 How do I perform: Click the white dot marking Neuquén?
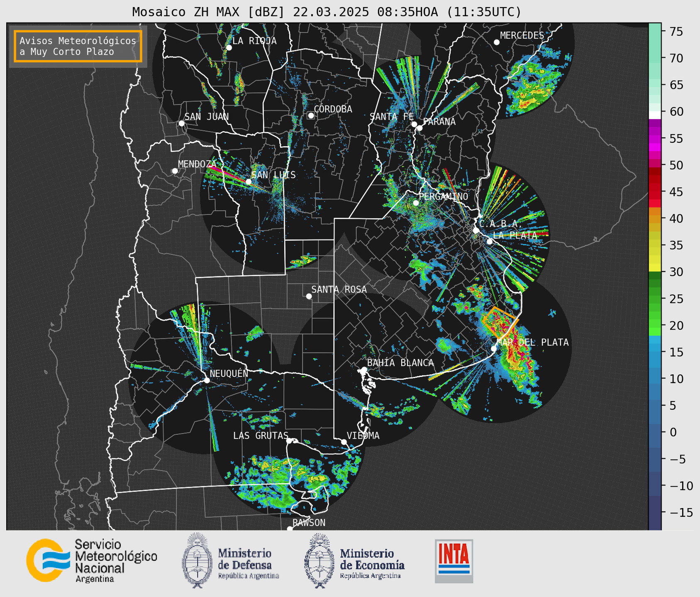pyautogui.click(x=207, y=380)
